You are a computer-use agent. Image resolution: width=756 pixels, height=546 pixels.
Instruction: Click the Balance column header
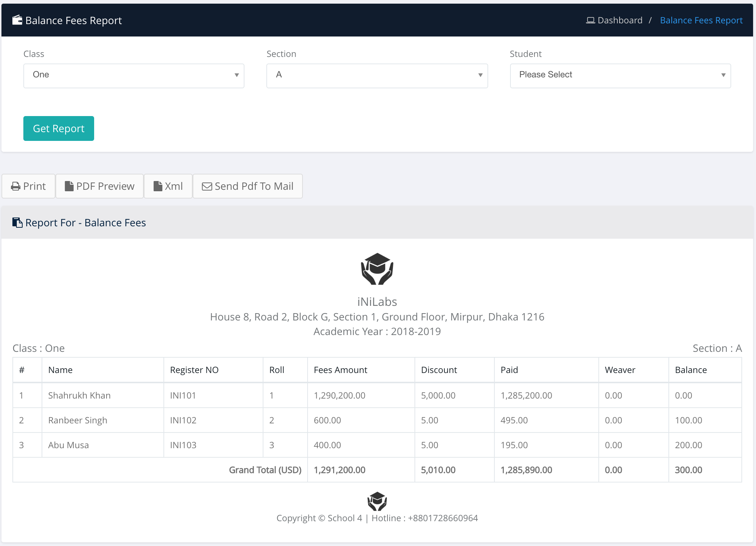point(691,370)
